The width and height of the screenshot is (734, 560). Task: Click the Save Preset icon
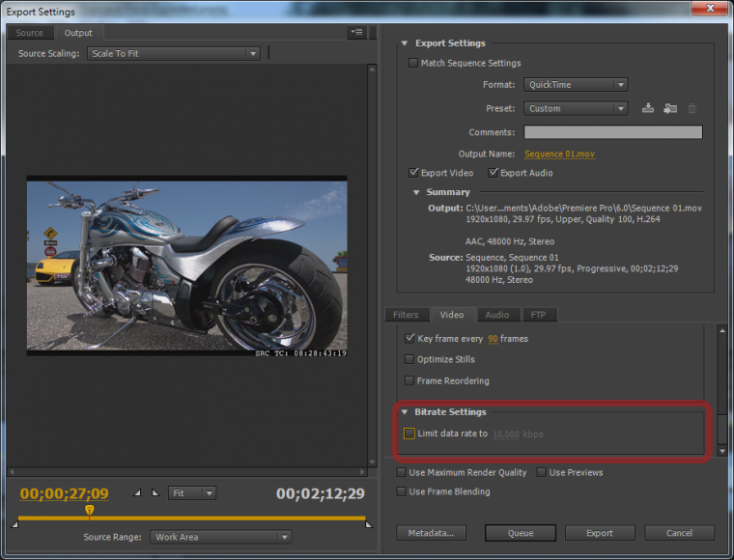[648, 109]
